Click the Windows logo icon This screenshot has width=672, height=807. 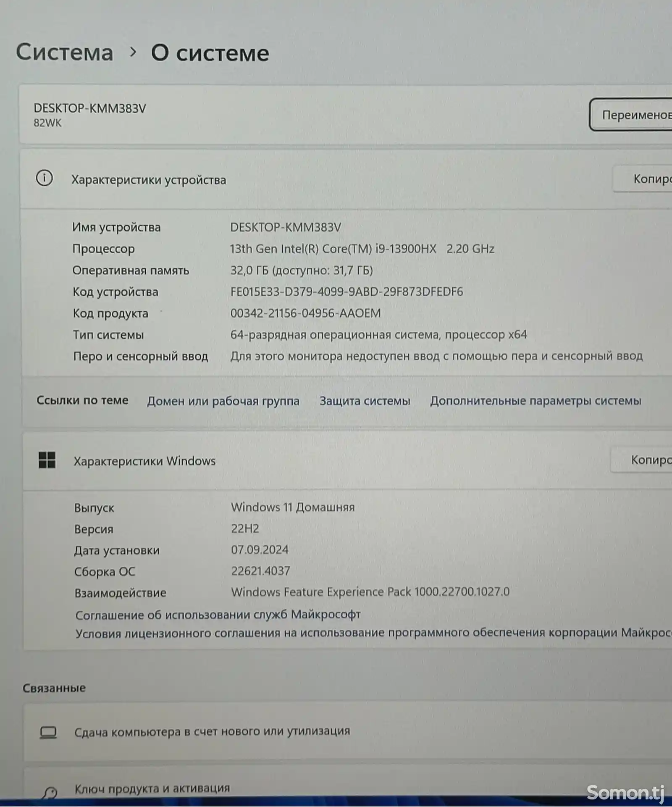pyautogui.click(x=47, y=460)
